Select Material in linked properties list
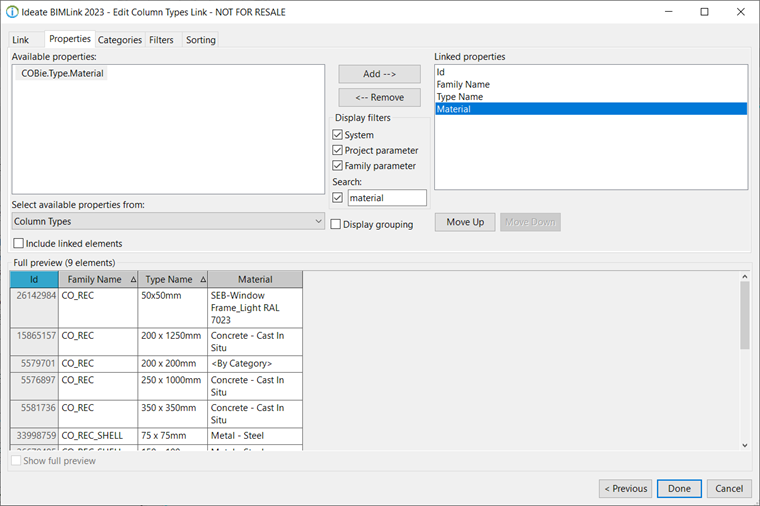760x506 pixels. click(591, 109)
